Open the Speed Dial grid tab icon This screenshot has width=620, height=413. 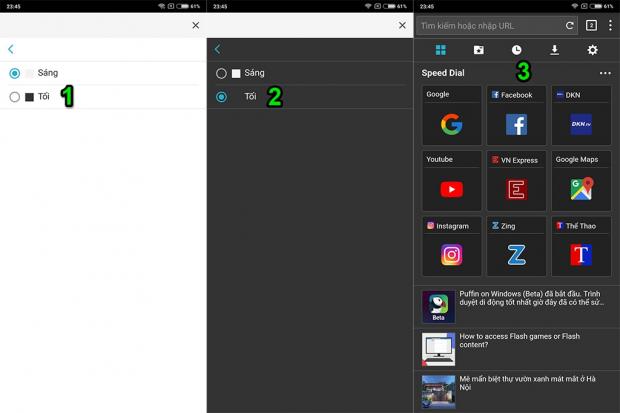click(x=440, y=50)
